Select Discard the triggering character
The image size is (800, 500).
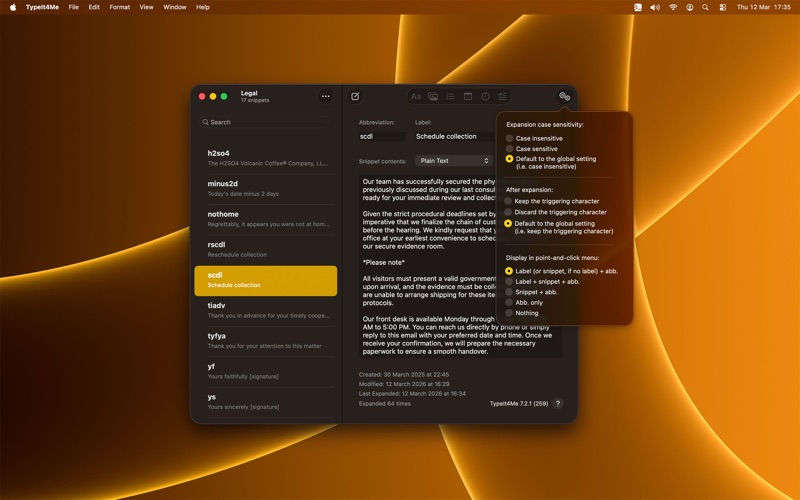pyautogui.click(x=556, y=212)
